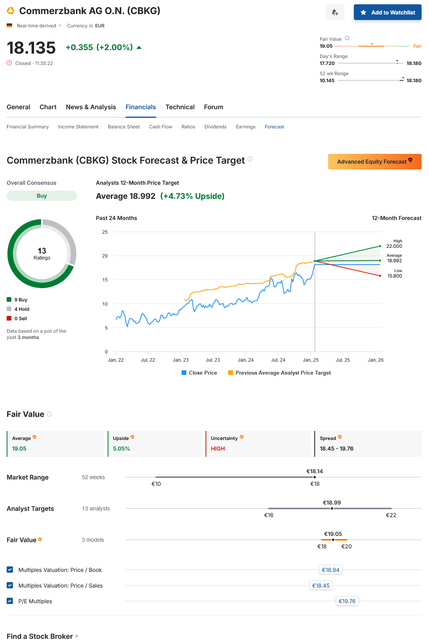Click the Low 15.800 forecast label

pos(394,273)
